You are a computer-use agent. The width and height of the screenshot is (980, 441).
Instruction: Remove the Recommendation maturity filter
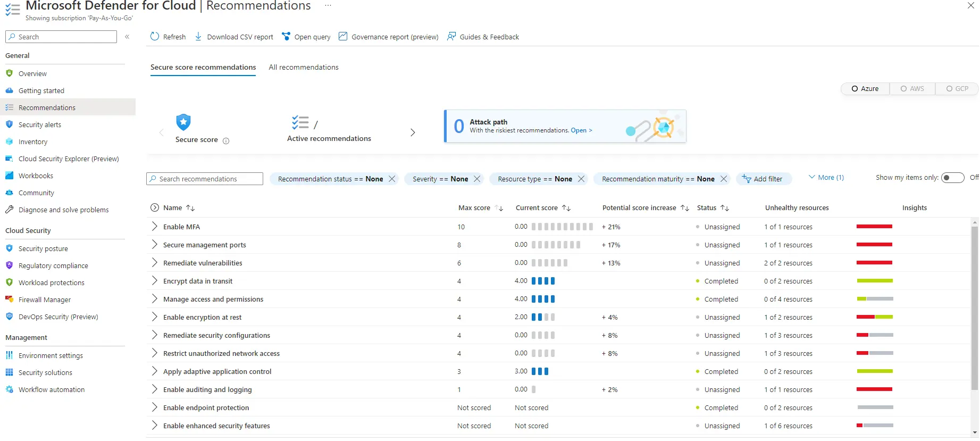724,179
